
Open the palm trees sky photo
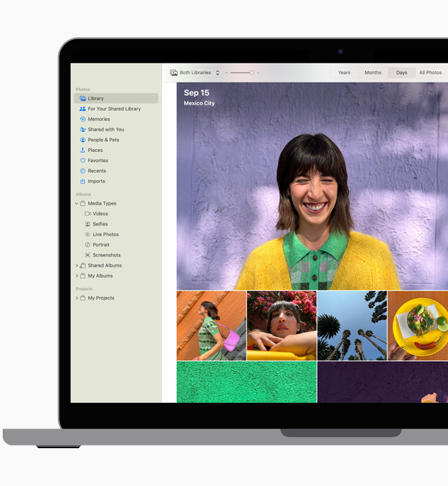(352, 326)
